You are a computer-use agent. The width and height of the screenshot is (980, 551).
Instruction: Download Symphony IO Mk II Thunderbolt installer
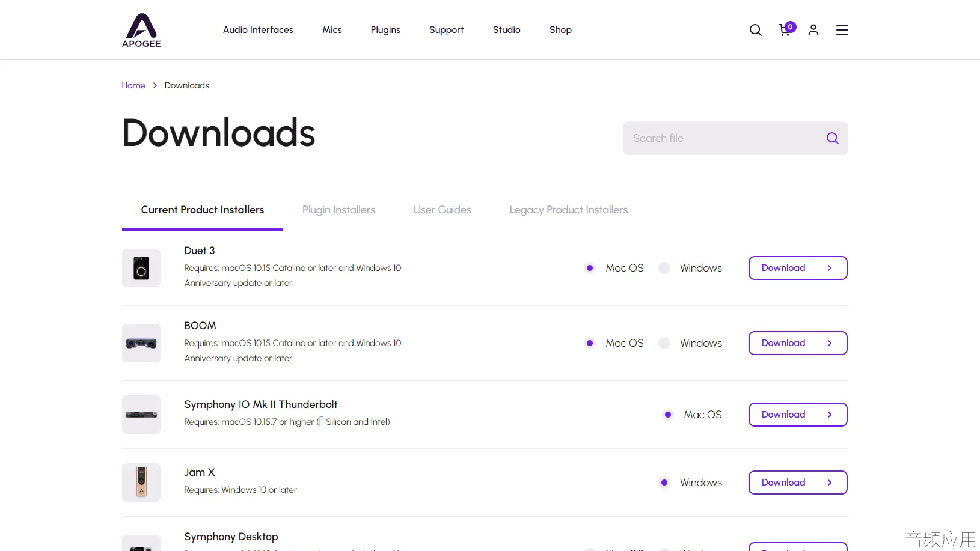pyautogui.click(x=798, y=415)
